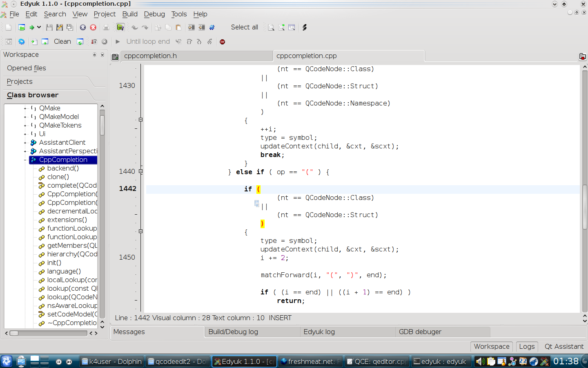Expand the QMakeTokens tree node
Screen dimensions: 588x368
click(25, 126)
